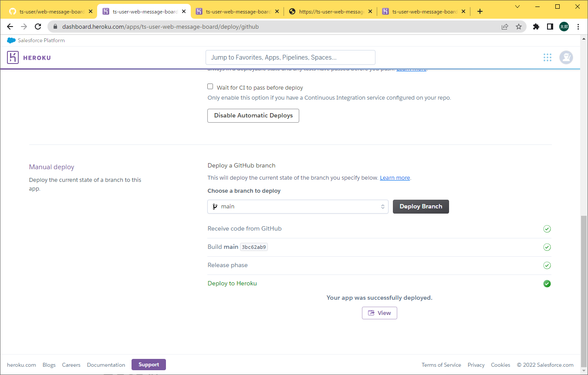Reload the current page
This screenshot has width=588, height=375.
38,27
